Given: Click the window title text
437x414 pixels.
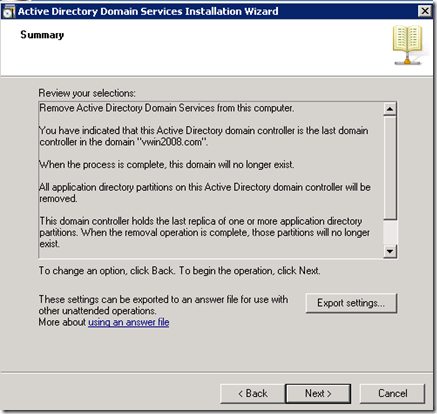Looking at the screenshot, I should 148,11.
